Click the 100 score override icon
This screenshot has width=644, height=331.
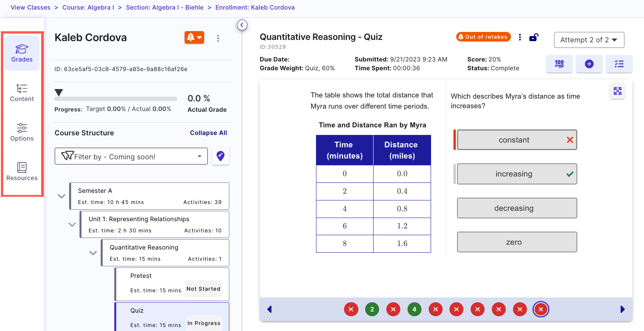point(559,64)
